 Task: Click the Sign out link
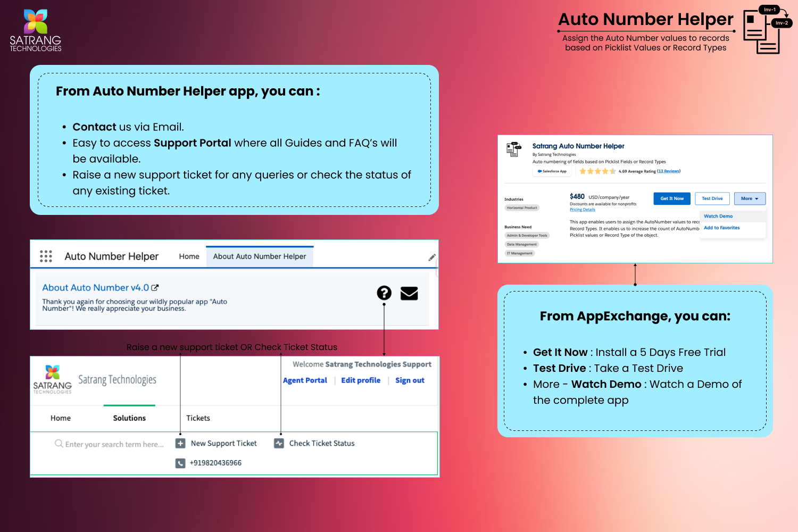point(410,380)
